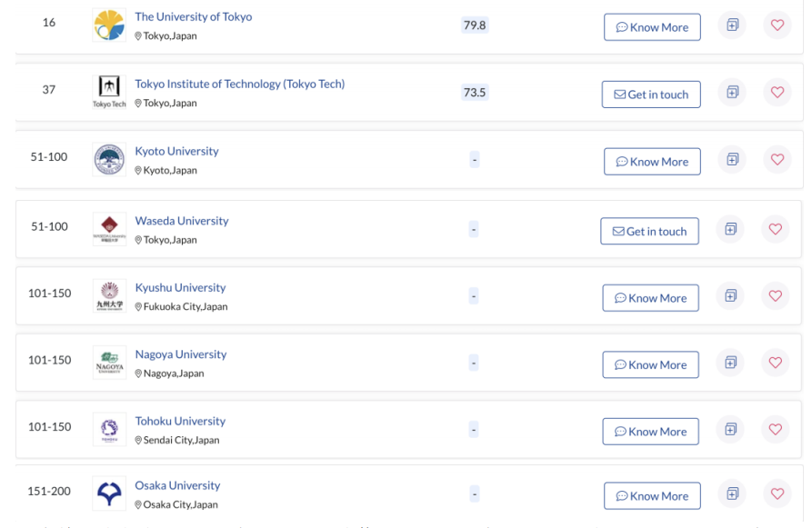Open the Kyushu University link
Viewport: 812px width, 528px height.
click(180, 287)
